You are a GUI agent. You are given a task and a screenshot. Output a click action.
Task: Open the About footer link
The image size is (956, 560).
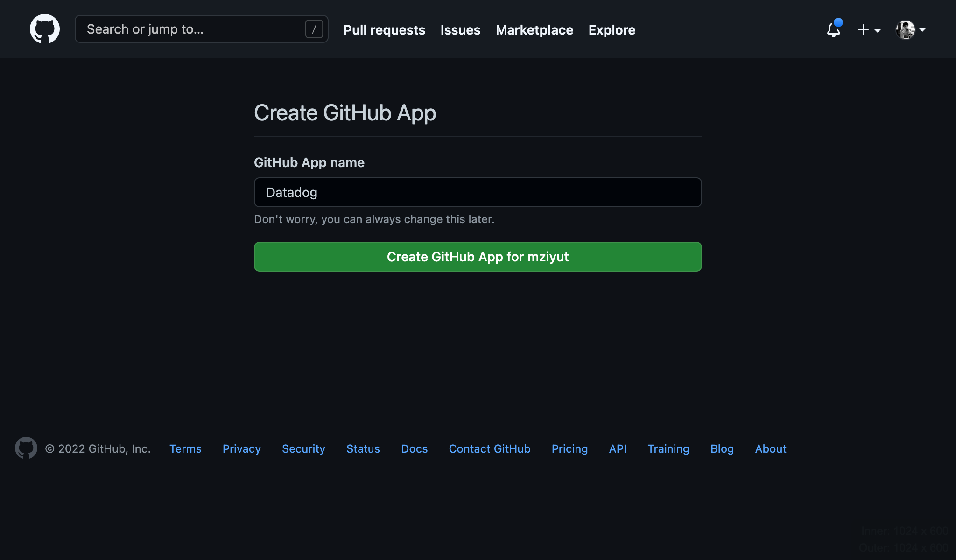(x=771, y=448)
